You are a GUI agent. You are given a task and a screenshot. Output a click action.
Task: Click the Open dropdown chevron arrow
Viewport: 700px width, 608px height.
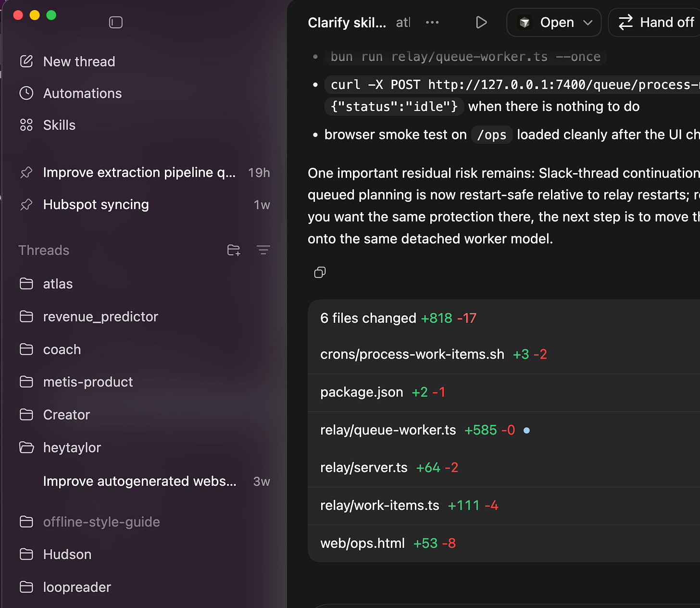point(587,23)
